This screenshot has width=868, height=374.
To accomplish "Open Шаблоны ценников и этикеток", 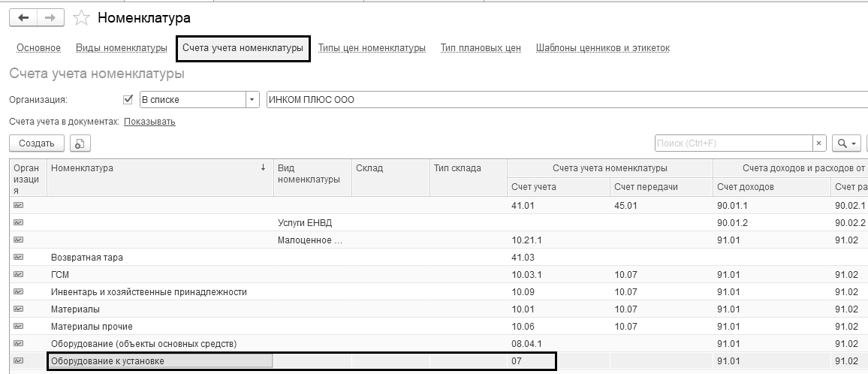I will tap(603, 47).
